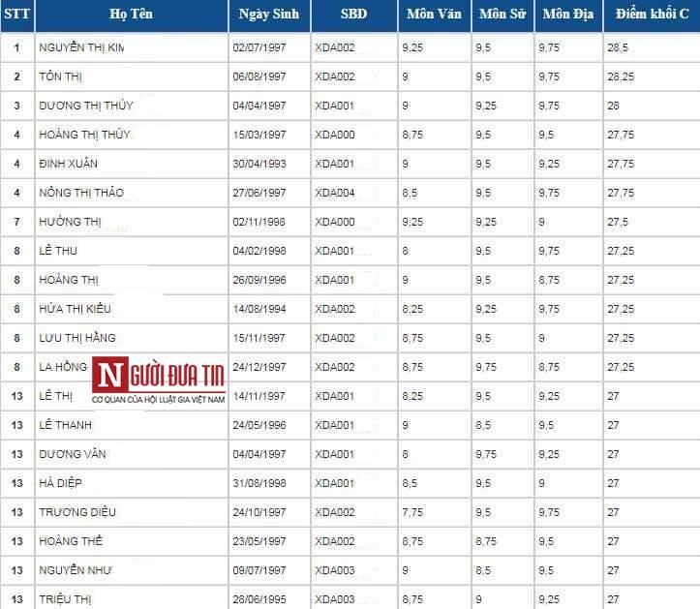Viewport: 700px width, 609px height.
Task: Sort by the Điểm khối C header
Action: pos(651,15)
